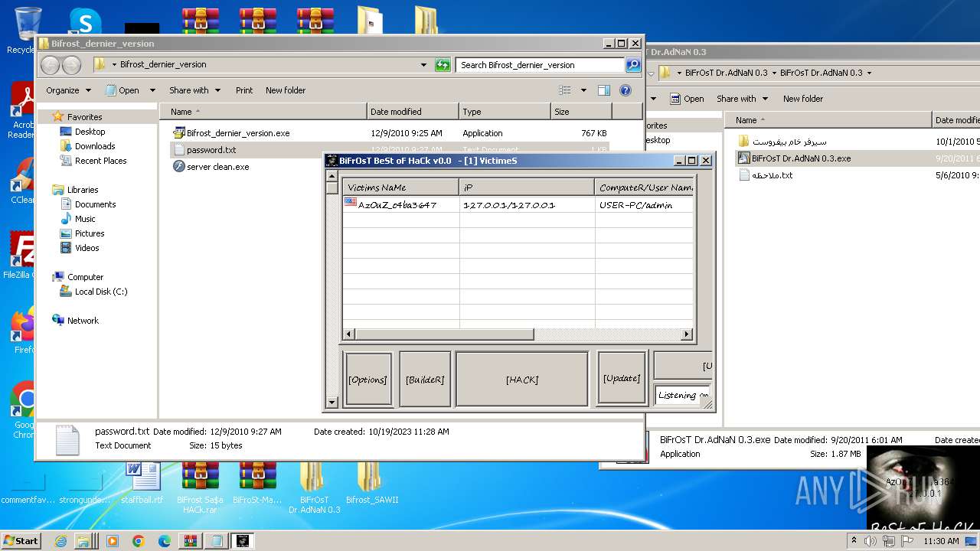Click Search Bifrost_dernier_version field
The image size is (980, 551).
click(x=540, y=65)
